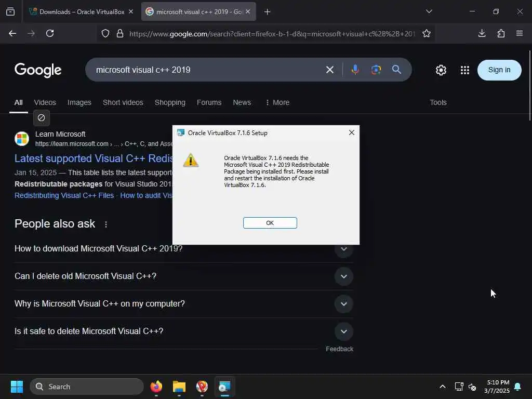The image size is (532, 399).
Task: Click OK in VirtualBox Setup dialog
Action: (x=270, y=223)
